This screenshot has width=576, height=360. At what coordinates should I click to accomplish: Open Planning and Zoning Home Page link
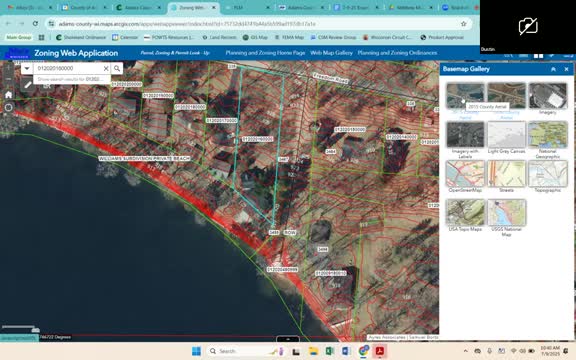(265, 53)
